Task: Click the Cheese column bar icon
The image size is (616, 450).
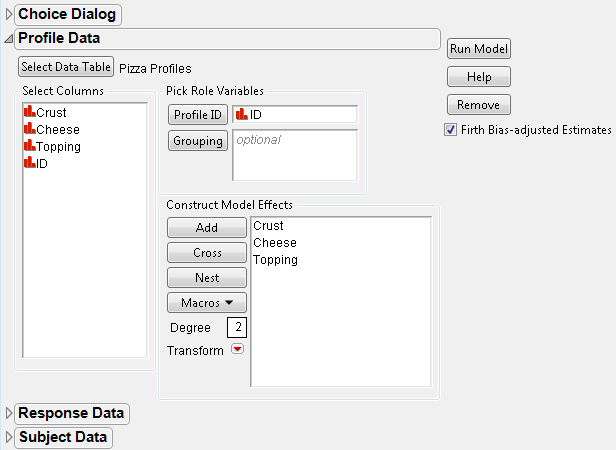Action: 29,130
